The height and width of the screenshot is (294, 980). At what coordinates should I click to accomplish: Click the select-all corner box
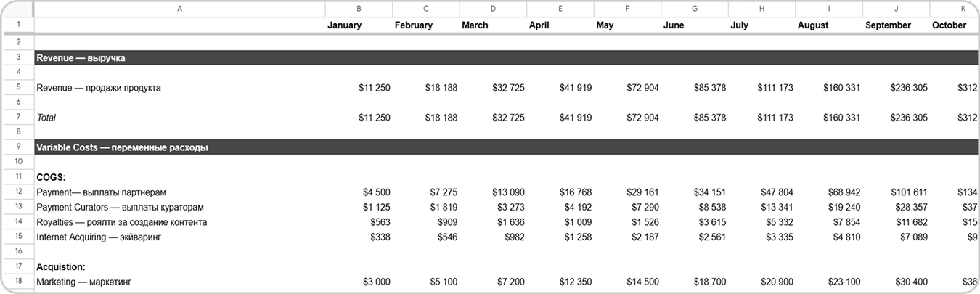click(17, 8)
